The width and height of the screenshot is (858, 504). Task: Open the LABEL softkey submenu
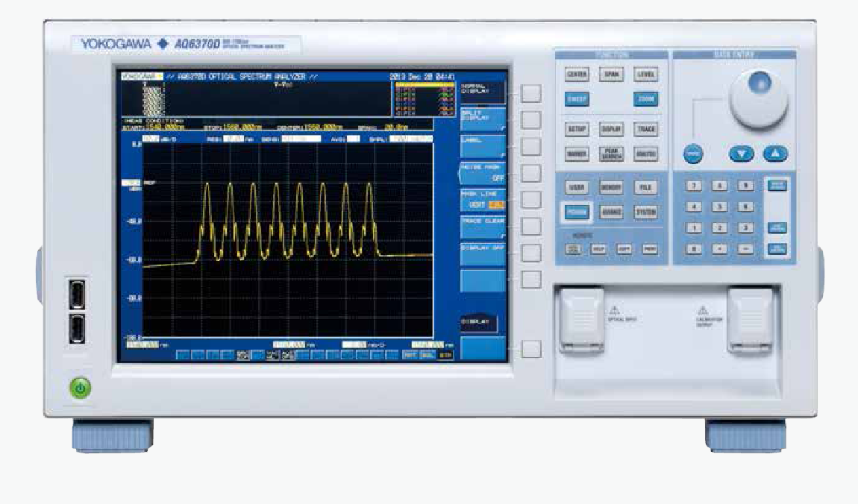[483, 145]
